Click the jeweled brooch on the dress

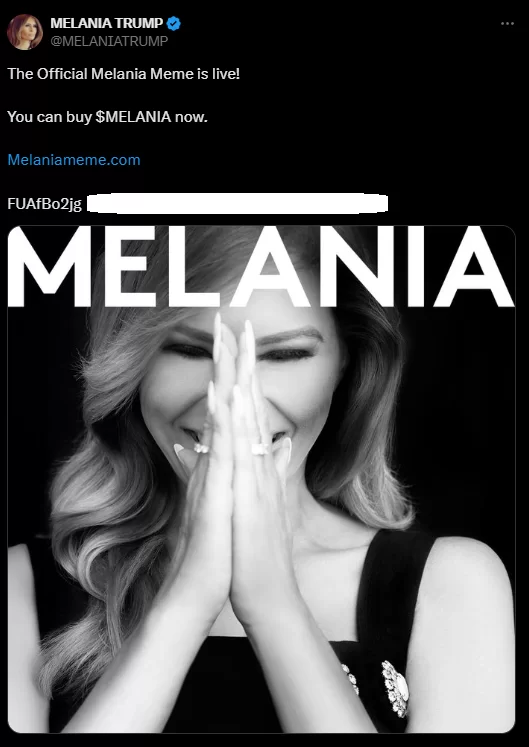[396, 689]
